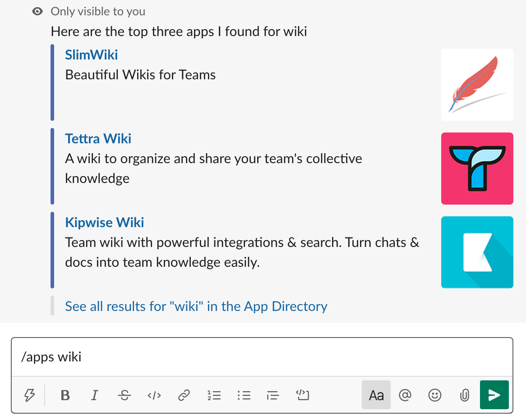
Task: Insert inline code using the code icon
Action: (x=154, y=395)
